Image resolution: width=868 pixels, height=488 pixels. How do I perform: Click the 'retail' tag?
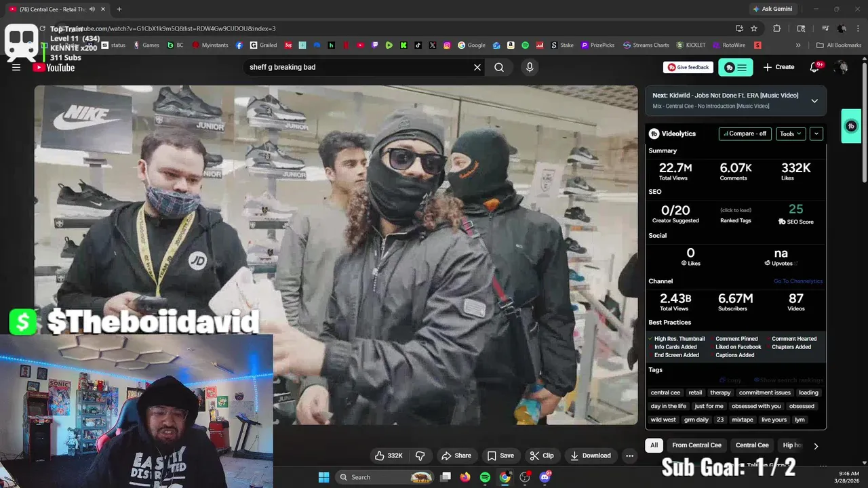click(x=695, y=392)
